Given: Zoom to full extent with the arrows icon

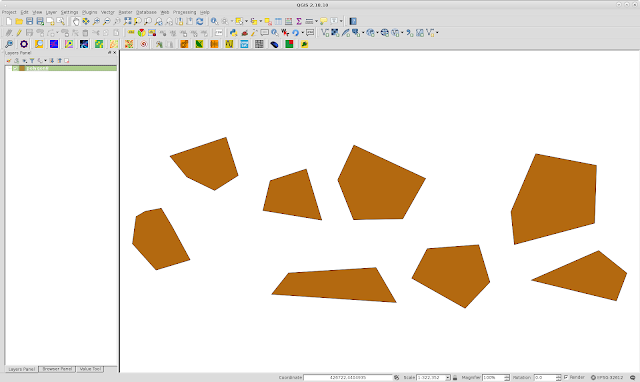Looking at the screenshot, I should click(127, 21).
